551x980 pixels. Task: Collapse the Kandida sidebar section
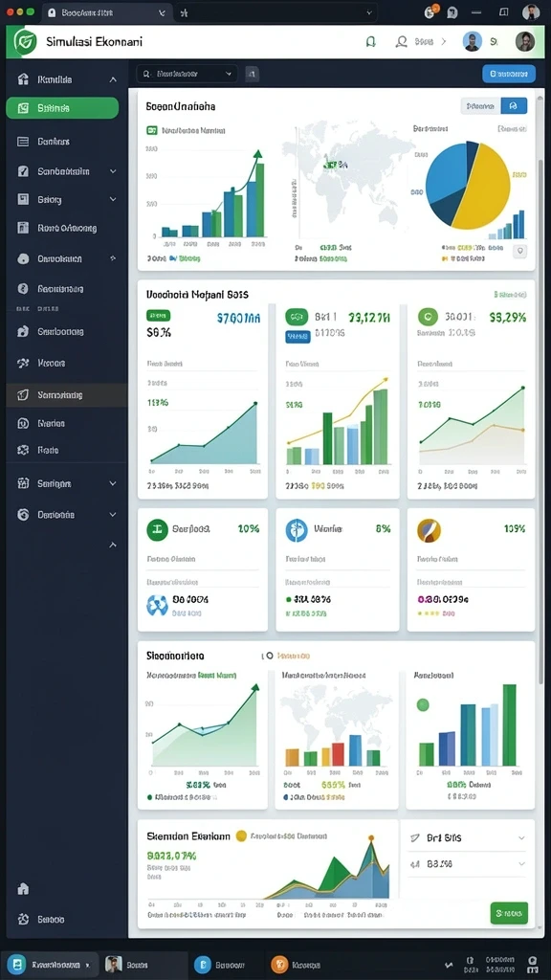(113, 79)
